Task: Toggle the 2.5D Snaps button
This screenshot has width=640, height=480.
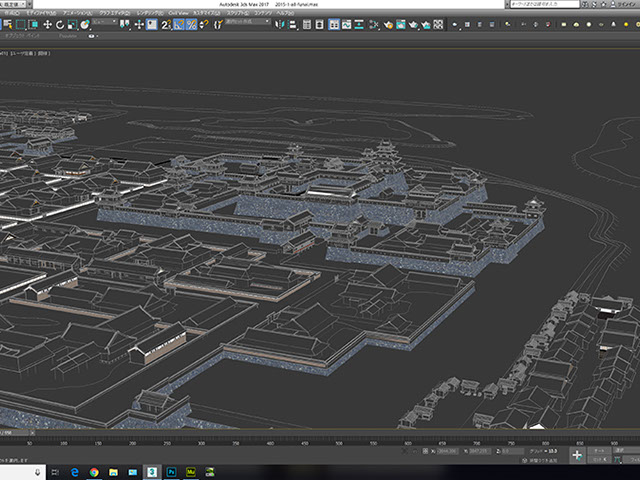Action: [167, 24]
